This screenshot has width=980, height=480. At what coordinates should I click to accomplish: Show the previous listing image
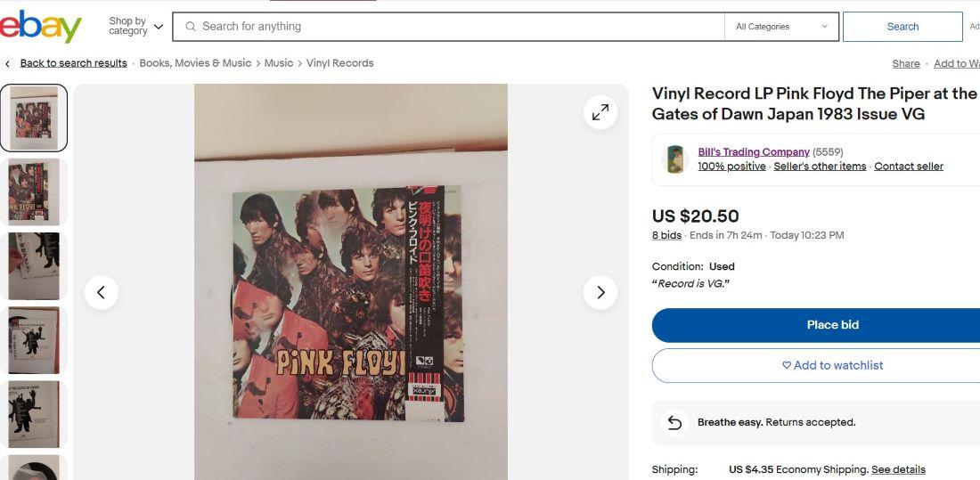coord(101,292)
